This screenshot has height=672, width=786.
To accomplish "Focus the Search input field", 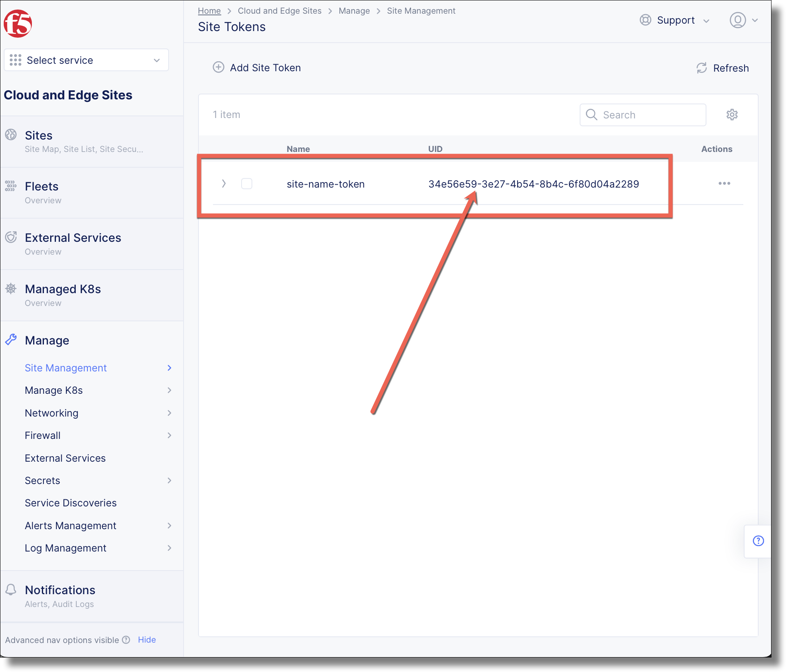I will pos(643,115).
